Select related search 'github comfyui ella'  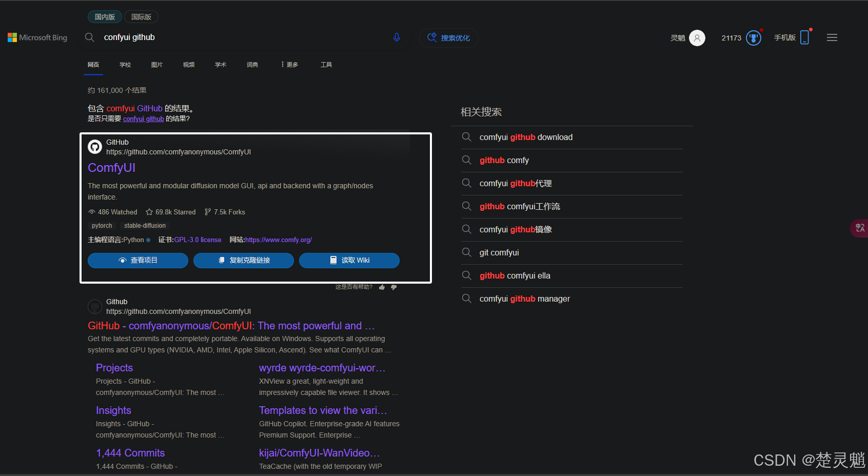click(x=515, y=275)
